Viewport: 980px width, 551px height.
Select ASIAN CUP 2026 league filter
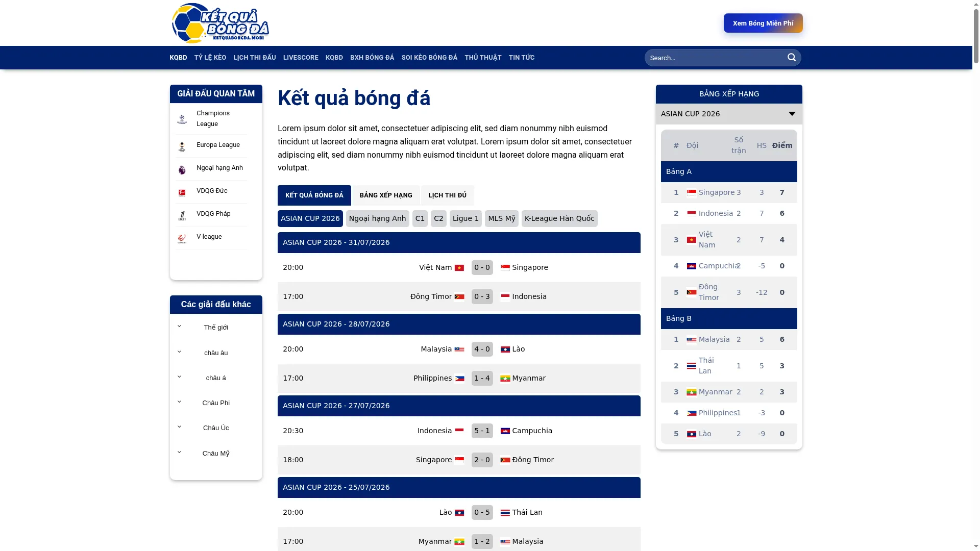pyautogui.click(x=310, y=218)
